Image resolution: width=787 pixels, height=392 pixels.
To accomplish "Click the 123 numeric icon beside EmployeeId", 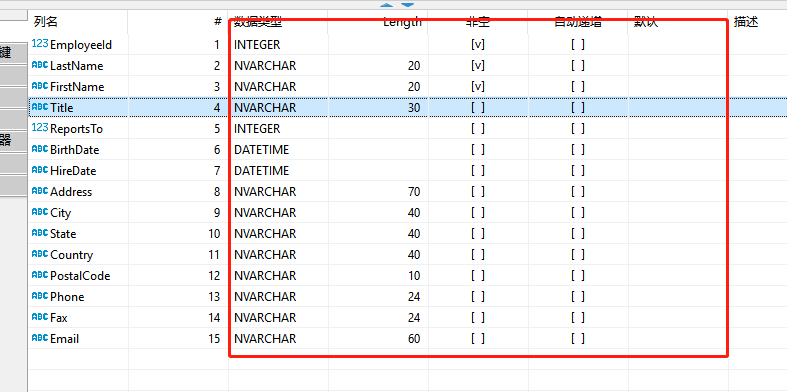I will tap(40, 44).
